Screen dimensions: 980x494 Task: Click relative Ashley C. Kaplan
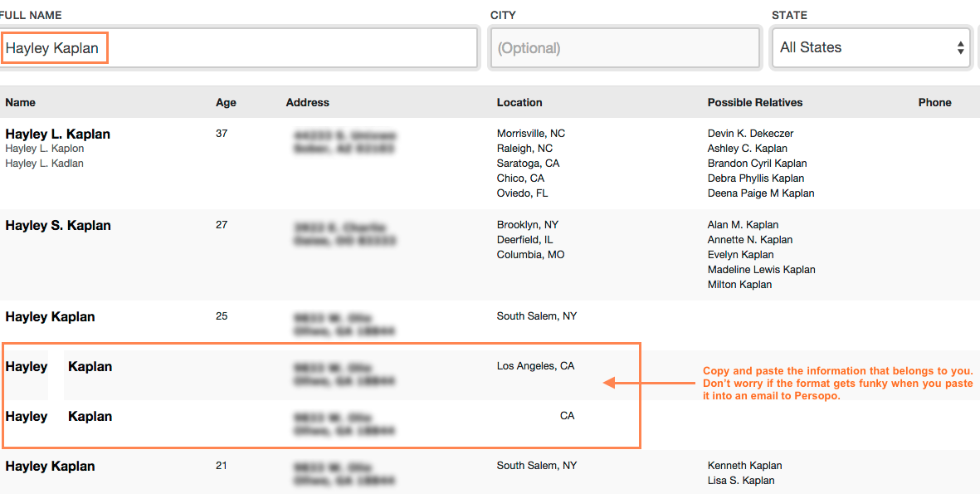748,149
